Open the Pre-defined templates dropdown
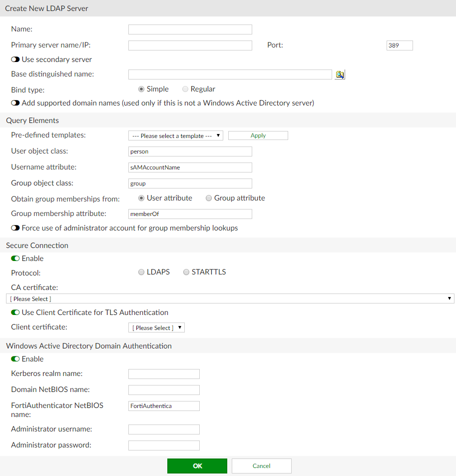Viewport: 456px width, 476px height. (175, 135)
